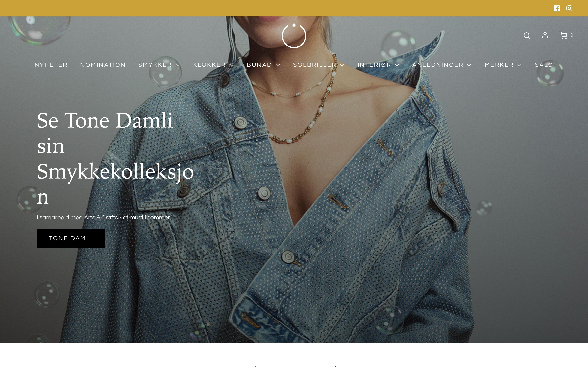Open the Instagram profile icon
This screenshot has height=367, width=588.
[x=569, y=9]
